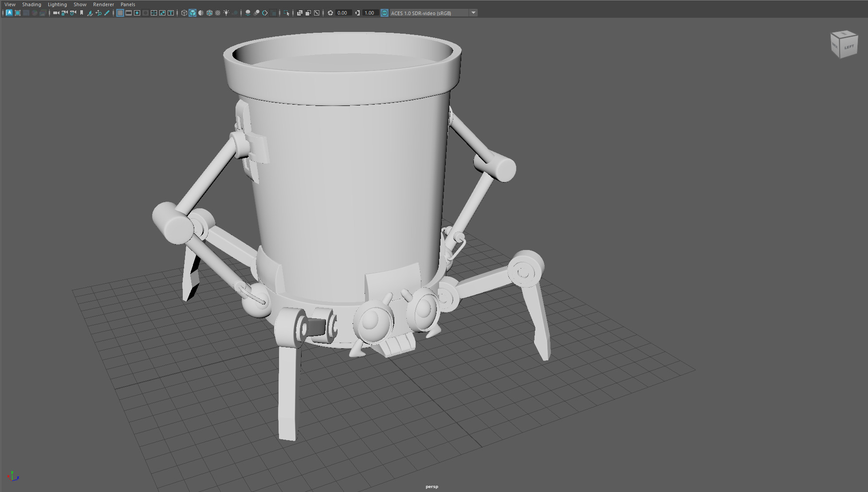Click the LEFT face of view cube
Screen dimensions: 868x492
(848, 47)
